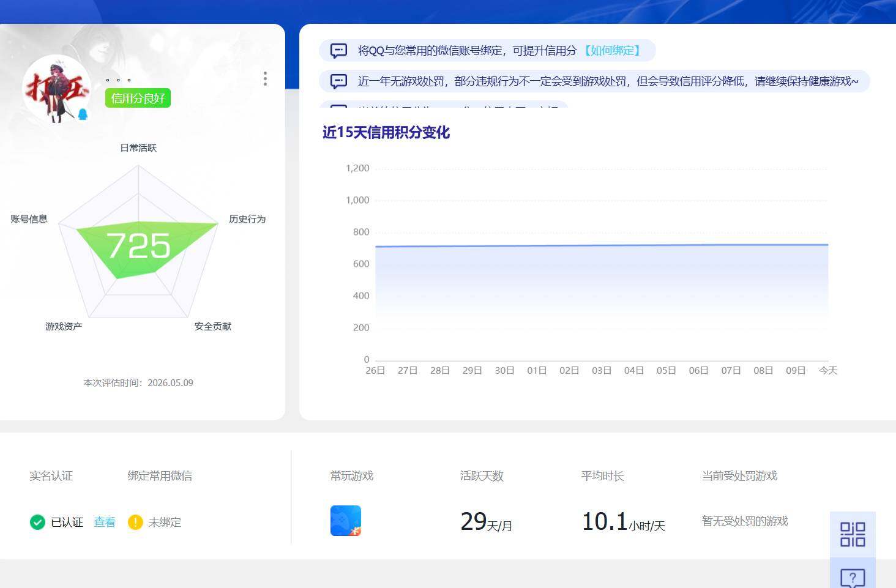Click the yellow warning icon by 未绑定
The height and width of the screenshot is (588, 896).
click(135, 522)
